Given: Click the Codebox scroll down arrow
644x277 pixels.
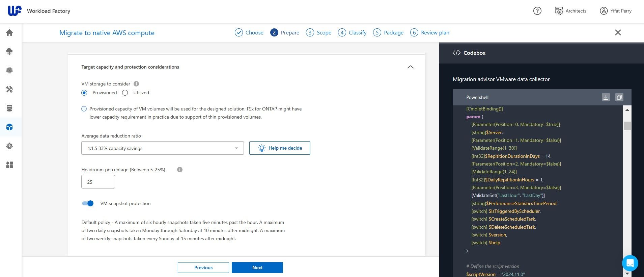Looking at the screenshot, I should coord(627,273).
